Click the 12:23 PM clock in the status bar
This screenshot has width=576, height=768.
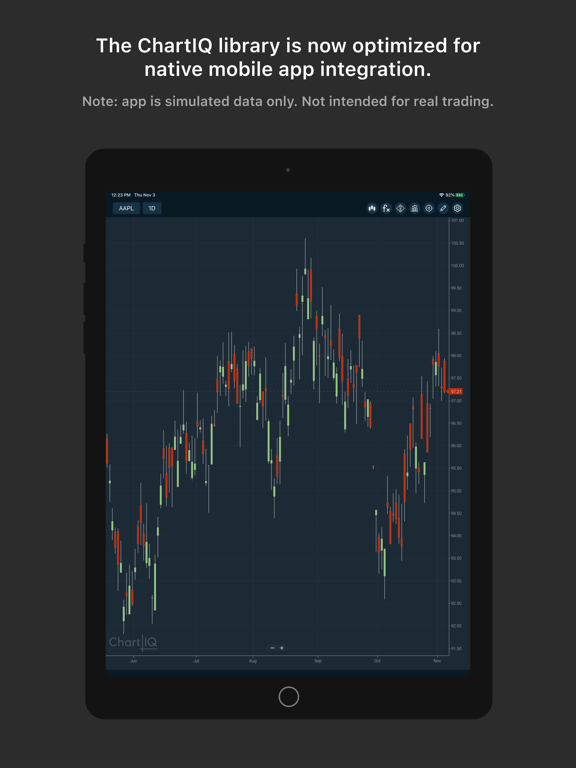tap(120, 195)
